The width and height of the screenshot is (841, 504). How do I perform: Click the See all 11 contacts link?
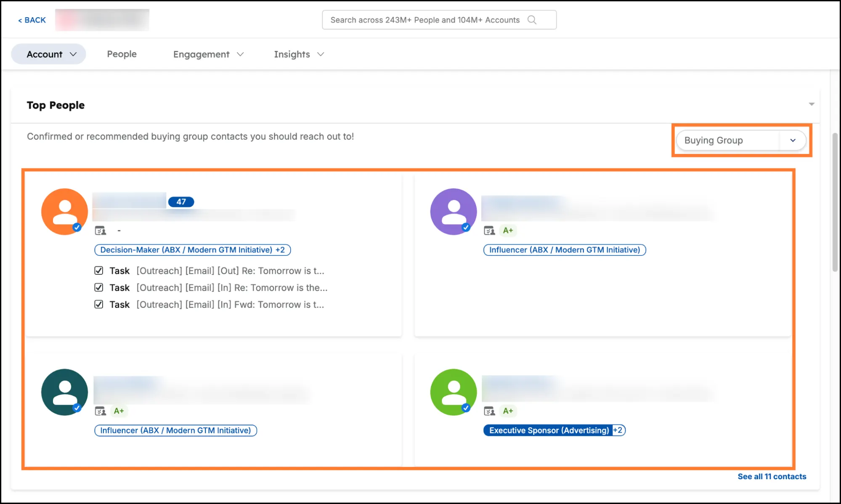tap(772, 476)
